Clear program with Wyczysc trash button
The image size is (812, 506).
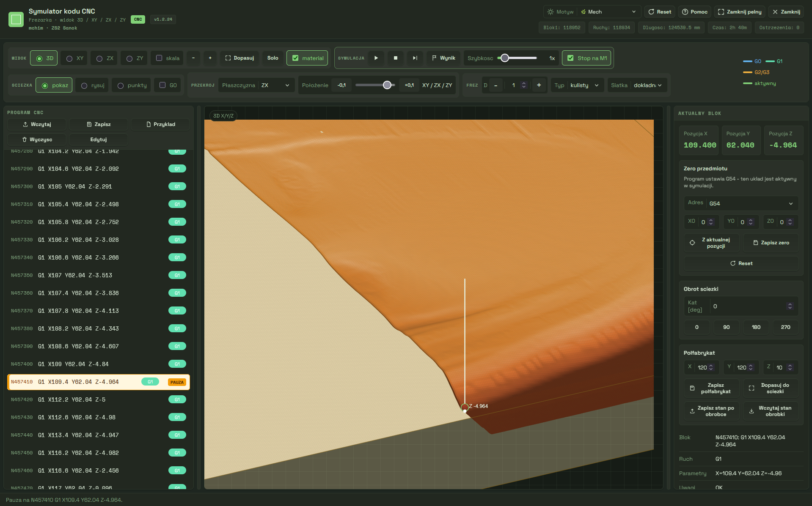click(x=37, y=139)
